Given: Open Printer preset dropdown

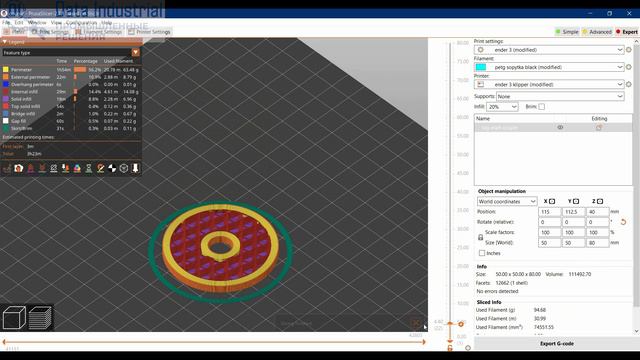Looking at the screenshot, I should (549, 84).
